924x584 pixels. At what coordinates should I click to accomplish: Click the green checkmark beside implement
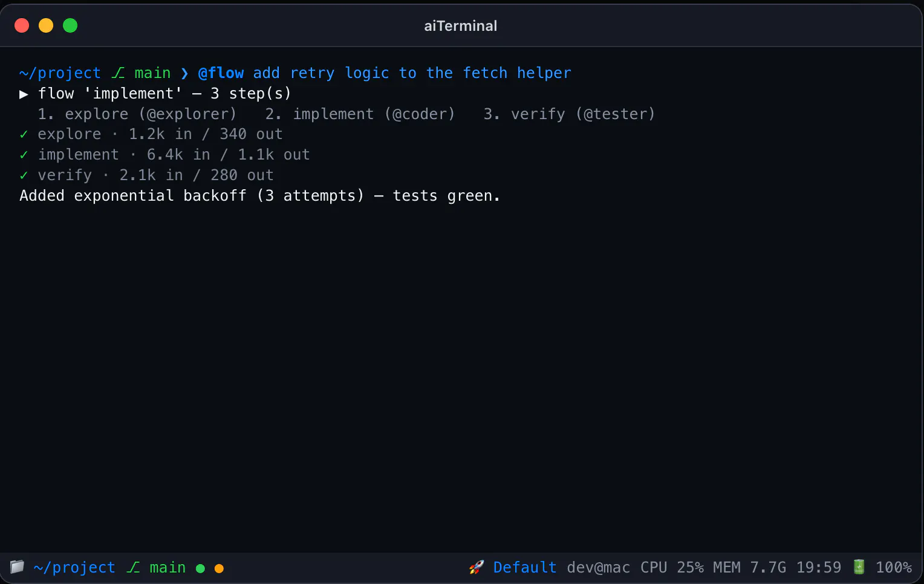(x=24, y=155)
